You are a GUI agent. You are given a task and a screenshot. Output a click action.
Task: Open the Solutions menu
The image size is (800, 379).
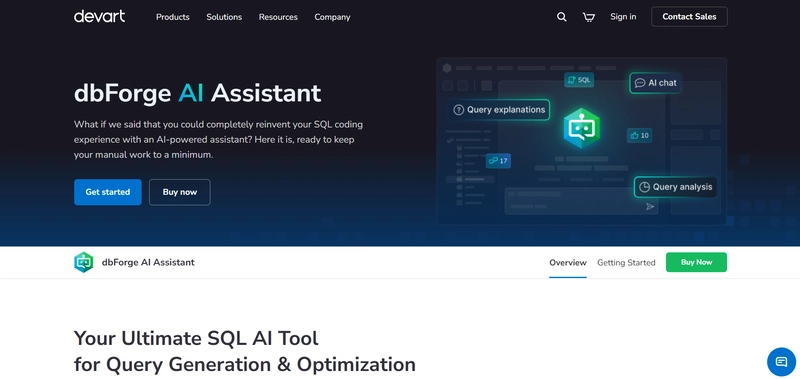point(224,17)
